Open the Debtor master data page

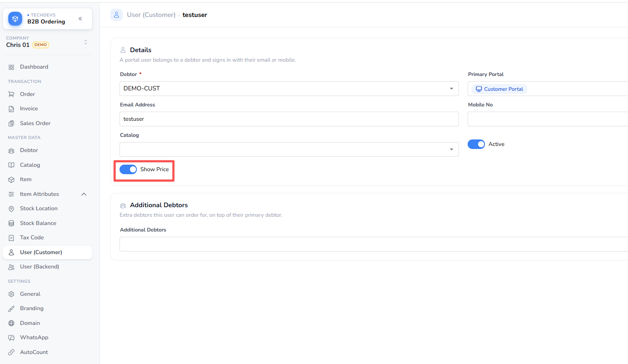coord(47,150)
